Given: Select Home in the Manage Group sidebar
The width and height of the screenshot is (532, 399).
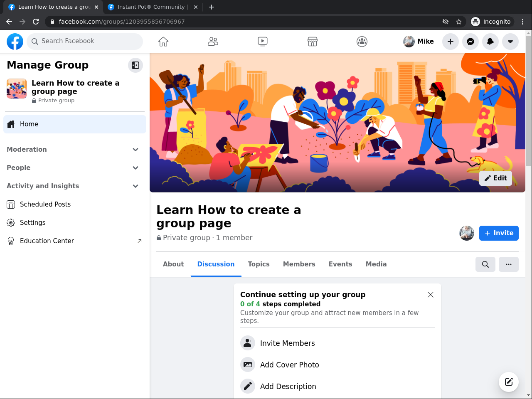Looking at the screenshot, I should tap(75, 124).
